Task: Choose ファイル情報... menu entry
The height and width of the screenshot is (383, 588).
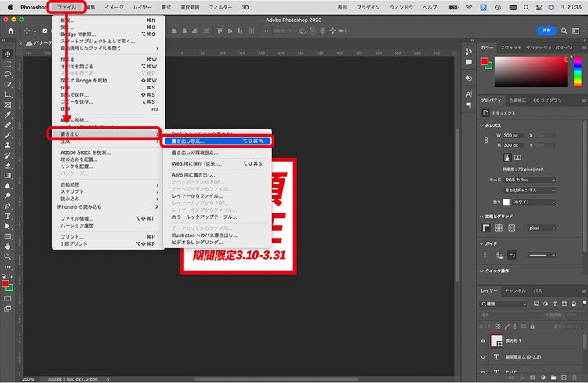Action: pos(107,218)
